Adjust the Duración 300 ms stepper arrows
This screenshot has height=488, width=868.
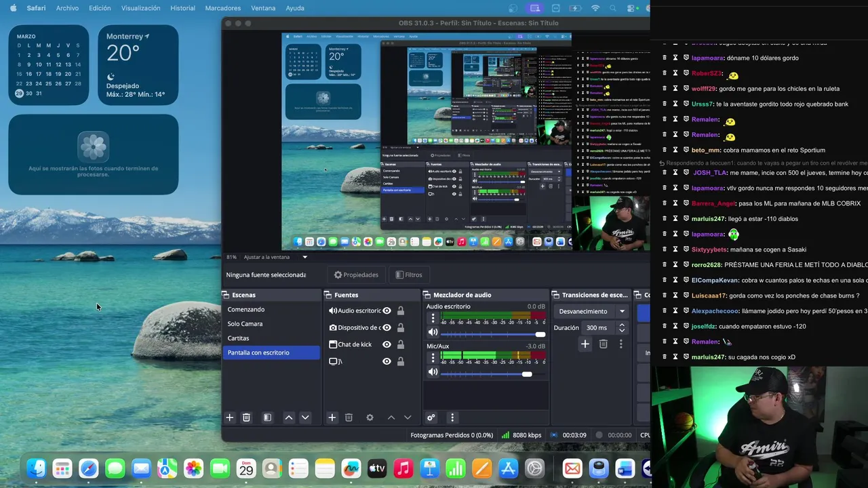coord(622,327)
